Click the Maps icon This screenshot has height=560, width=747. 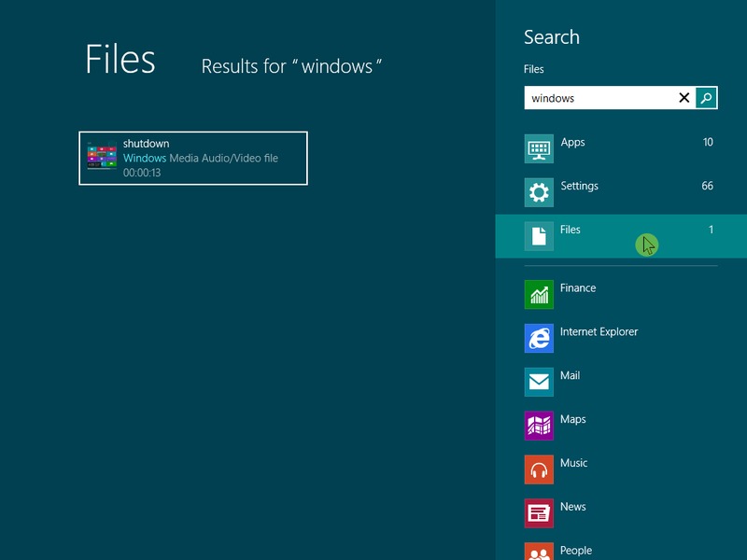click(x=539, y=426)
